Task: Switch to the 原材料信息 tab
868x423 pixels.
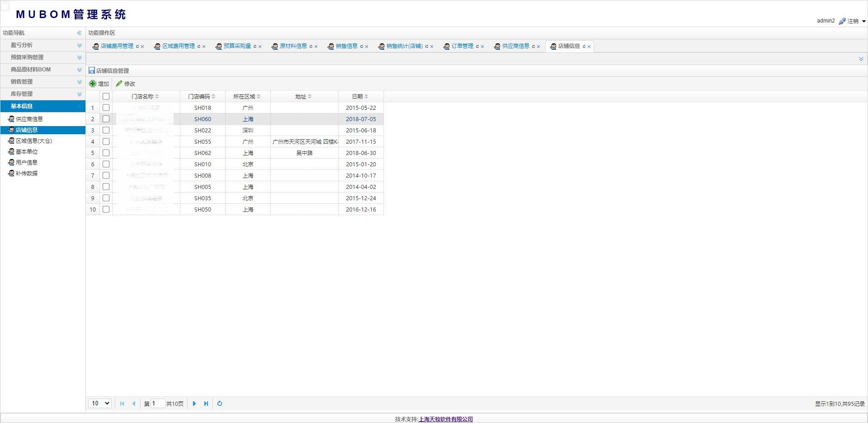Action: pyautogui.click(x=293, y=46)
